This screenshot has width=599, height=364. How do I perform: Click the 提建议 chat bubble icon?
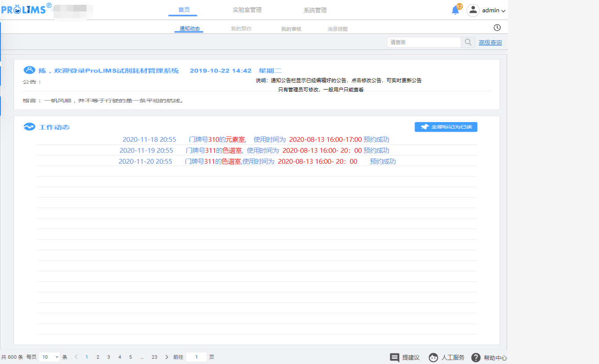[x=394, y=357]
